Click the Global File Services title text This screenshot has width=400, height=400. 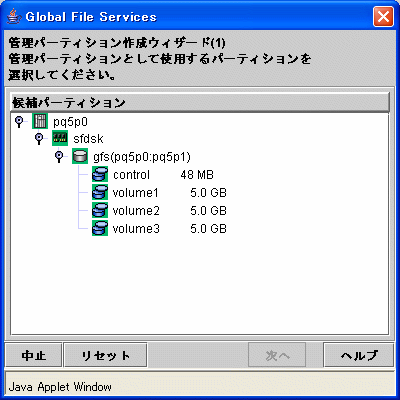(x=91, y=17)
